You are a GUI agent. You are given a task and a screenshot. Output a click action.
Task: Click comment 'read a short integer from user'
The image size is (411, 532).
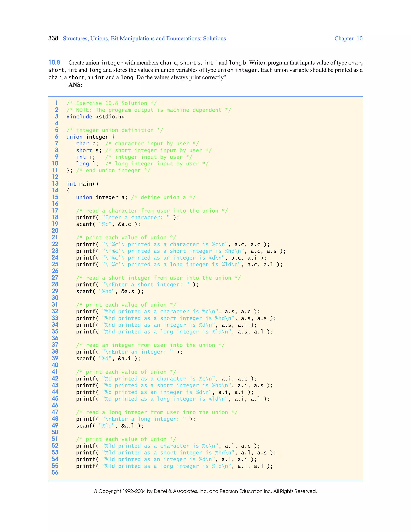click(159, 278)
